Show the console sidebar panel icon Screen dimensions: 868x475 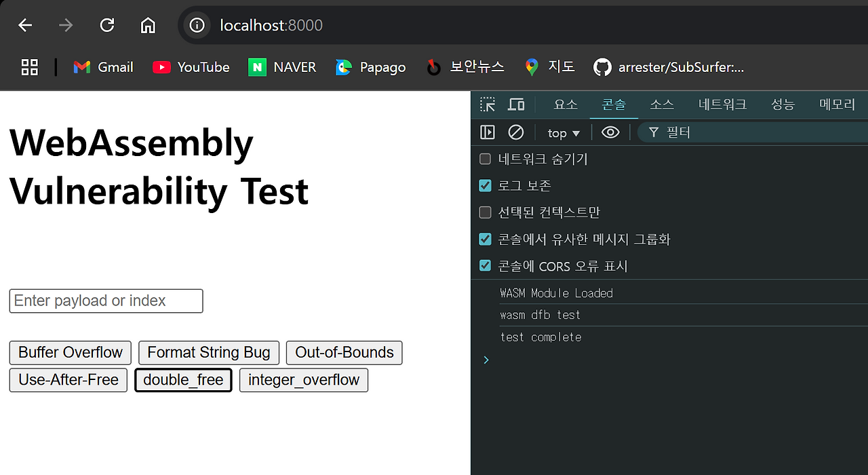pos(488,132)
